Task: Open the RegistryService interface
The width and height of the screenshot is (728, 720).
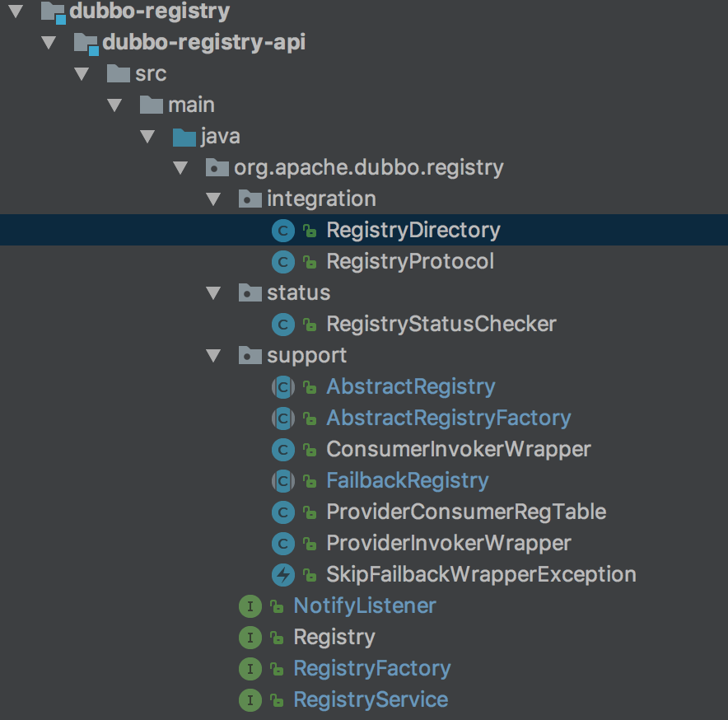Action: point(371,700)
